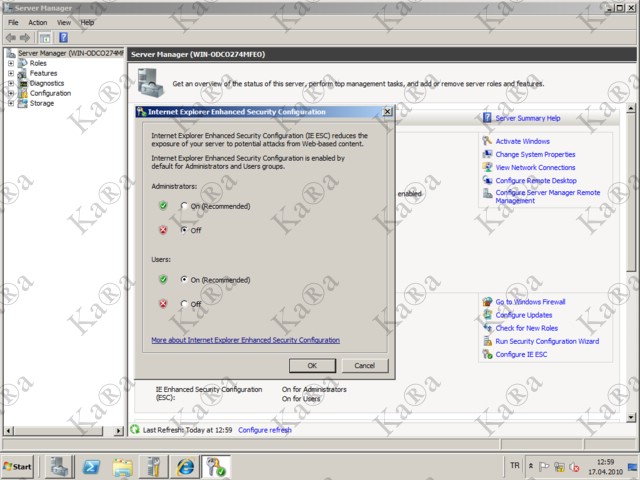Click the TR language indicator
640x480 pixels.
pos(515,466)
